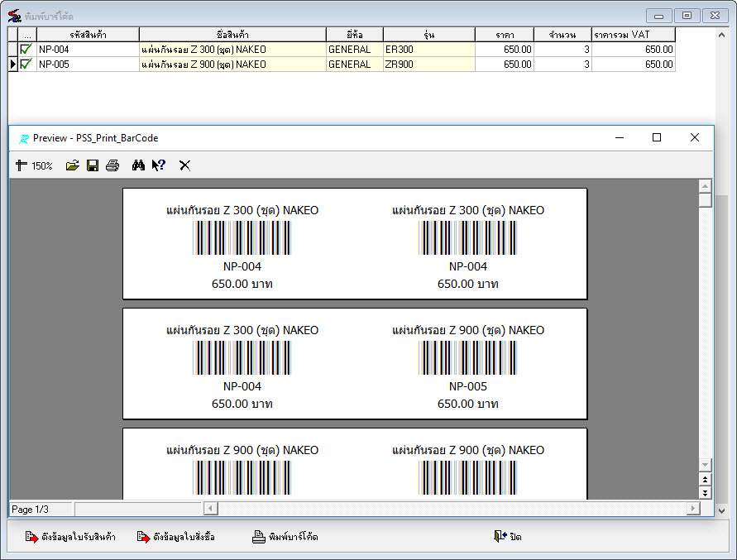
Task: Click previous page double-arrow button in preview
Action: pyautogui.click(x=705, y=480)
